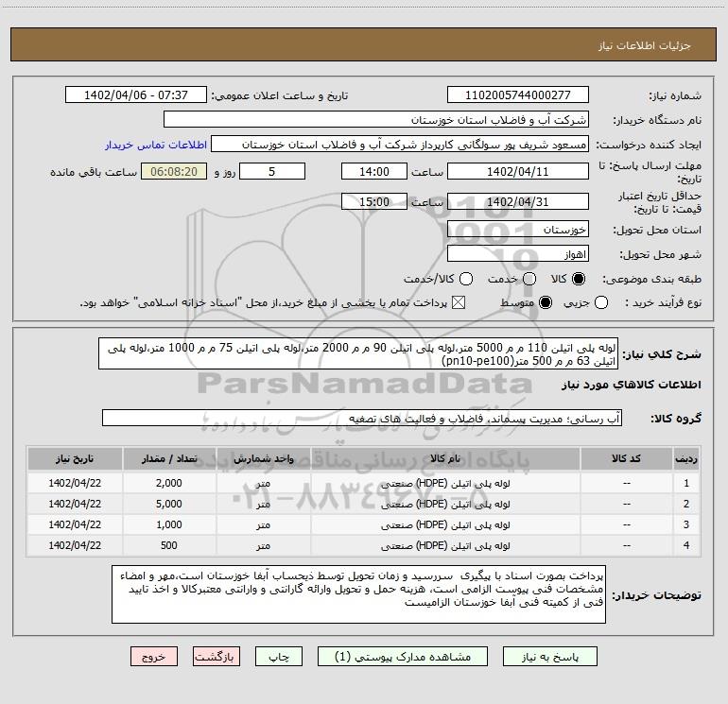Screen dimensions: 728x704
Task: Click quantity cell 2,000 in row 1
Action: 169,483
